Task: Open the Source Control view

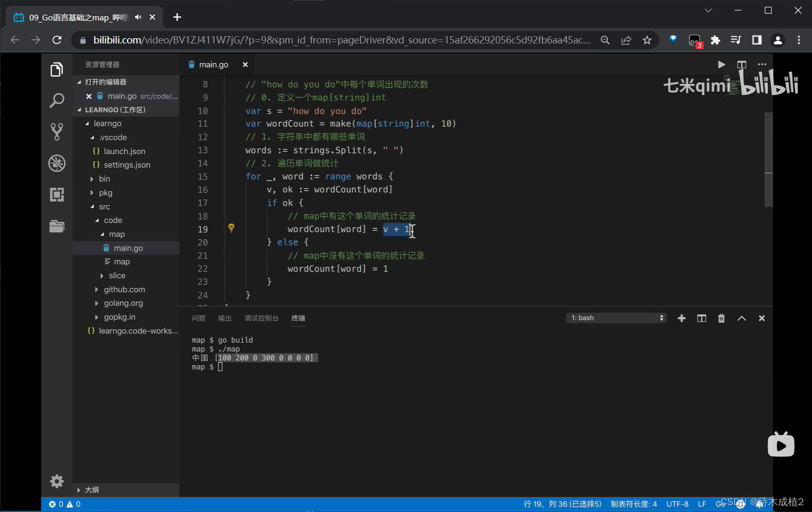Action: [57, 131]
